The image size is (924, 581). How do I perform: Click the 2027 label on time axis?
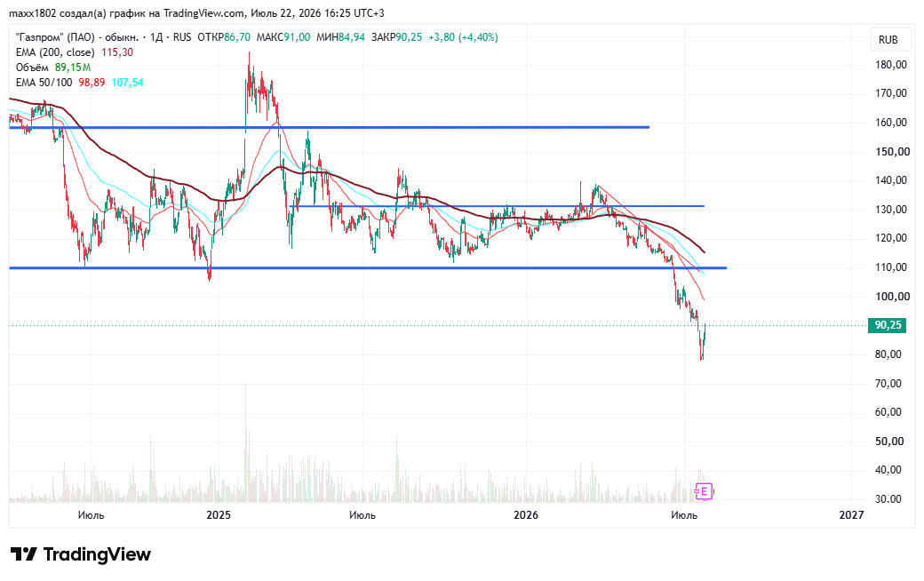tap(851, 515)
